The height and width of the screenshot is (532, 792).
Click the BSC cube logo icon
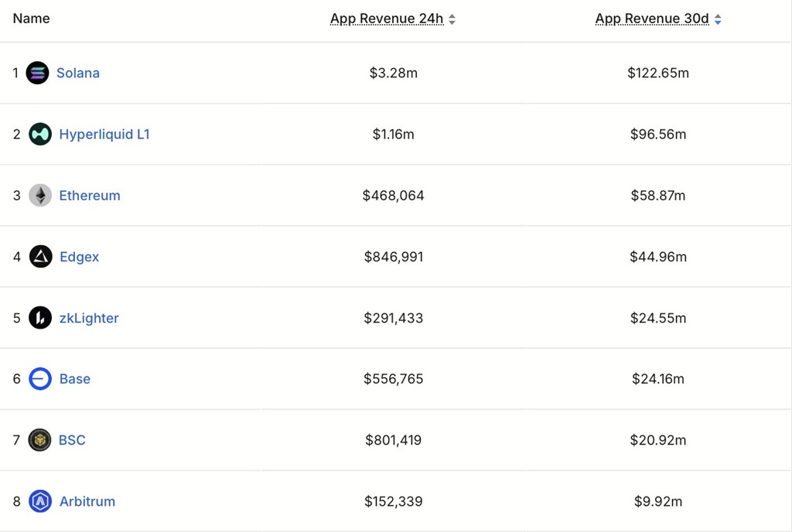[x=39, y=440]
